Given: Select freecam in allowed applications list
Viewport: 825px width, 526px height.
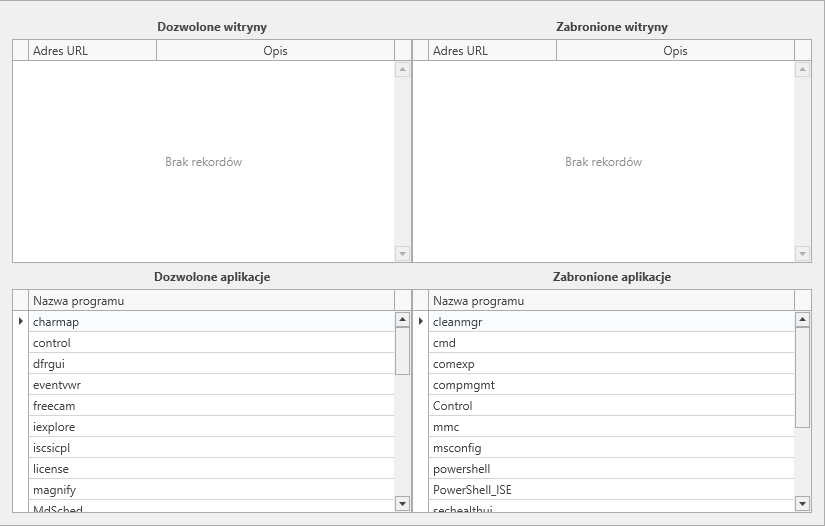Looking at the screenshot, I should (x=211, y=406).
